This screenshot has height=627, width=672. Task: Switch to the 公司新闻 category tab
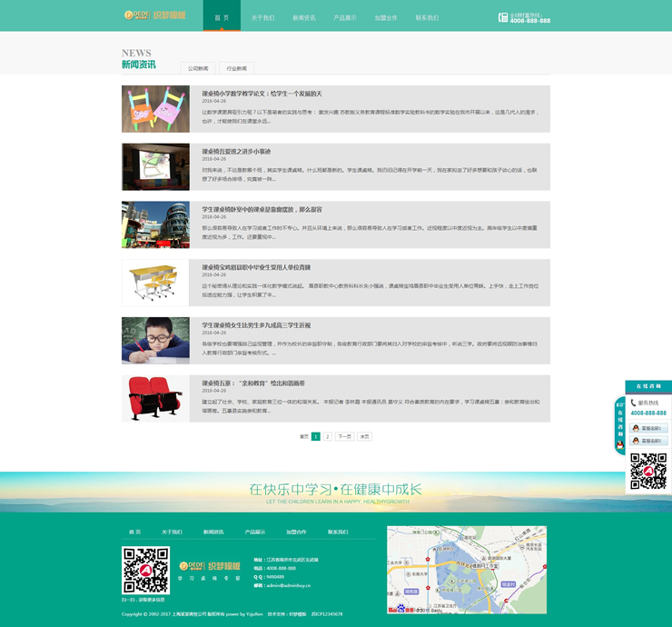tap(198, 68)
